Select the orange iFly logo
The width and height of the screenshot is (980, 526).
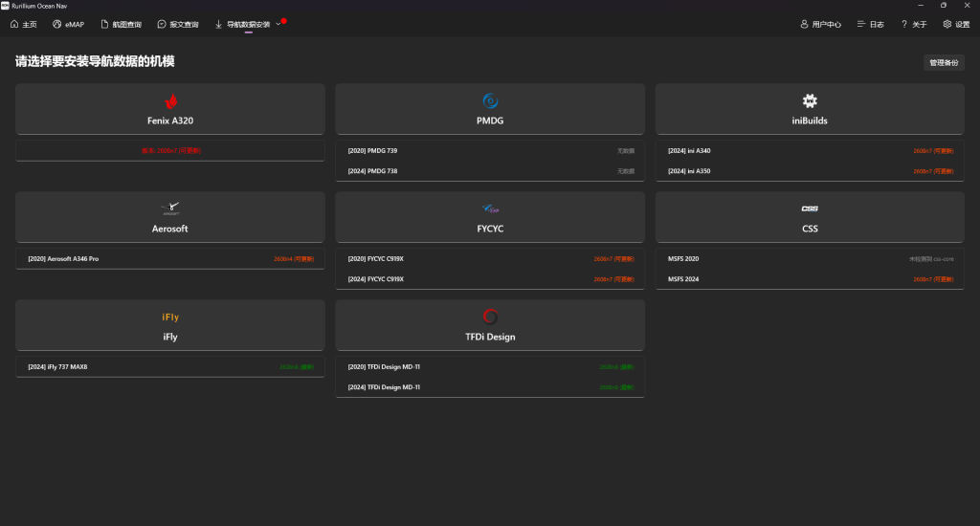[x=170, y=317]
